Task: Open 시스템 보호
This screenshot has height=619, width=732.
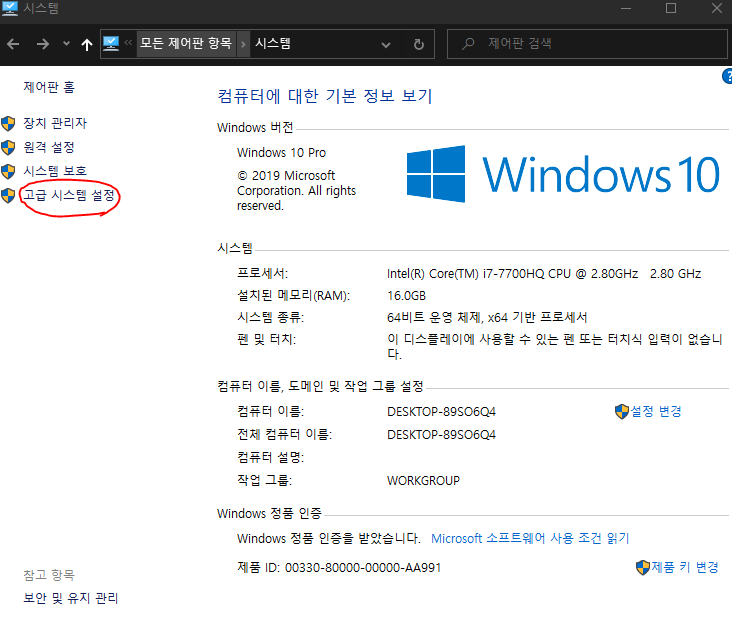Action: point(55,171)
